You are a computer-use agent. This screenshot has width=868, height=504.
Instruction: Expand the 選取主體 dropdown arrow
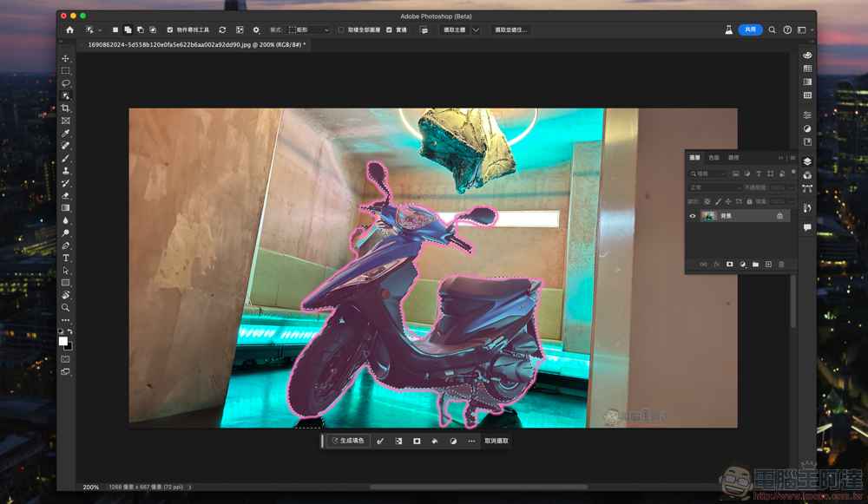coord(476,29)
